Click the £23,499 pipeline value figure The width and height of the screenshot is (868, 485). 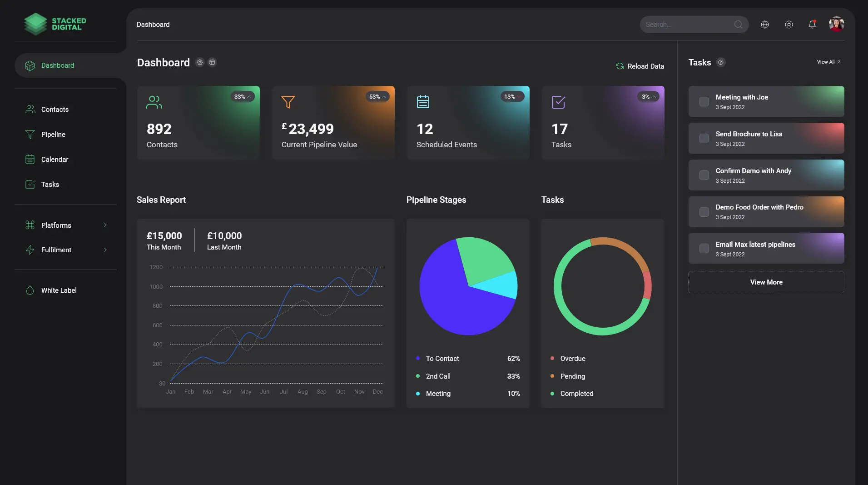tap(308, 129)
